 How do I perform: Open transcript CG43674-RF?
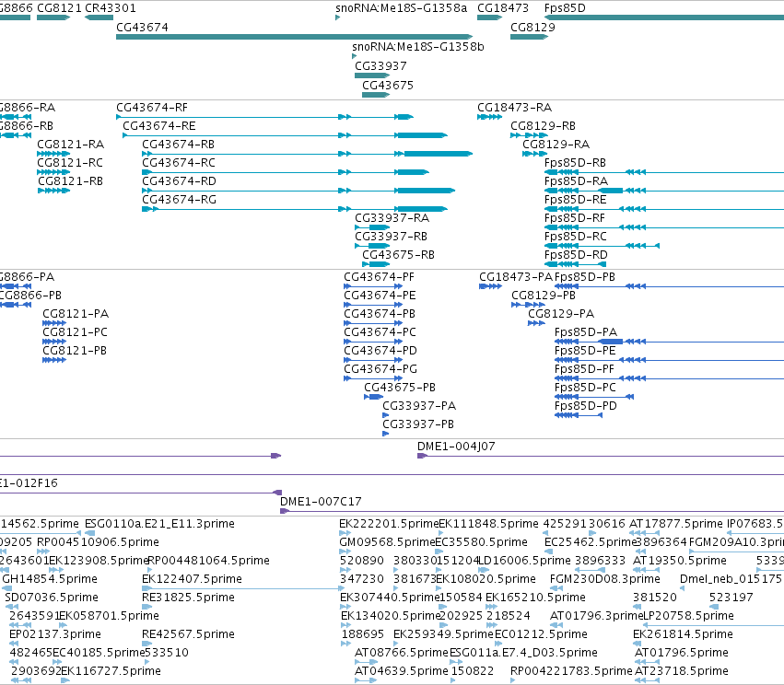coord(152,108)
